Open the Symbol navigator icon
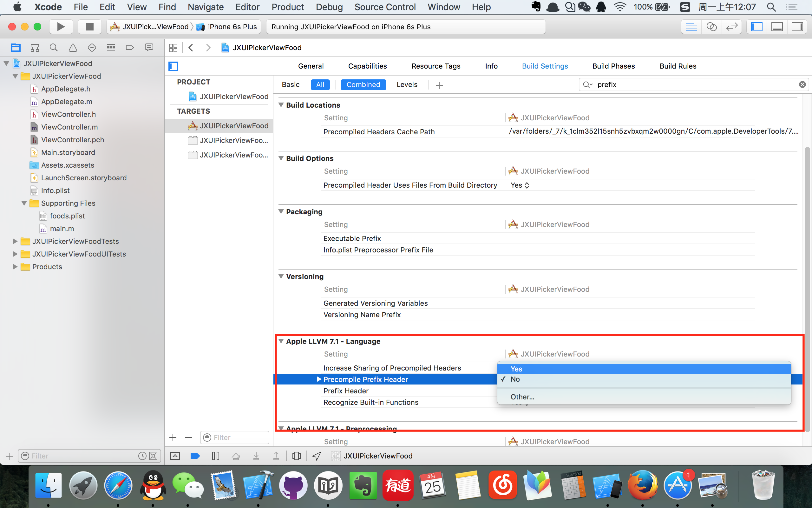The image size is (812, 508). 35,48
